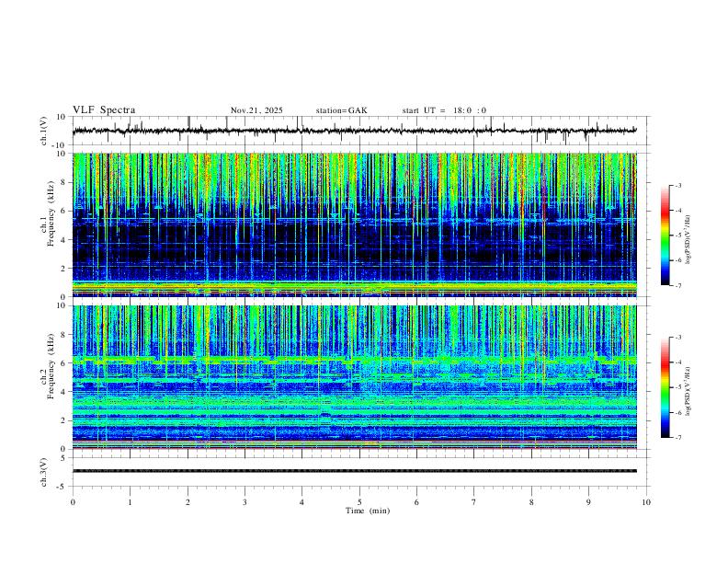Click the lower colorbar's log(PSD) label
Viewport: 728px width, 563px height.
click(x=688, y=391)
